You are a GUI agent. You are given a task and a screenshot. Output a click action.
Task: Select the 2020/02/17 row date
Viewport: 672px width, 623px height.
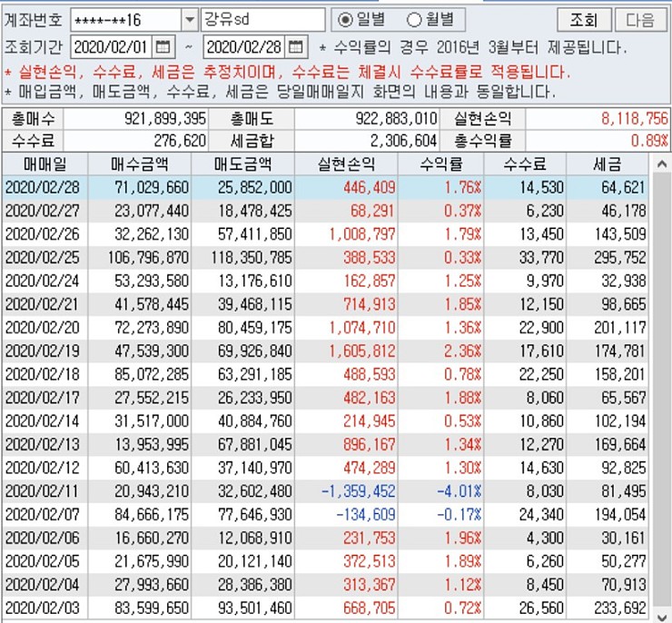click(43, 398)
